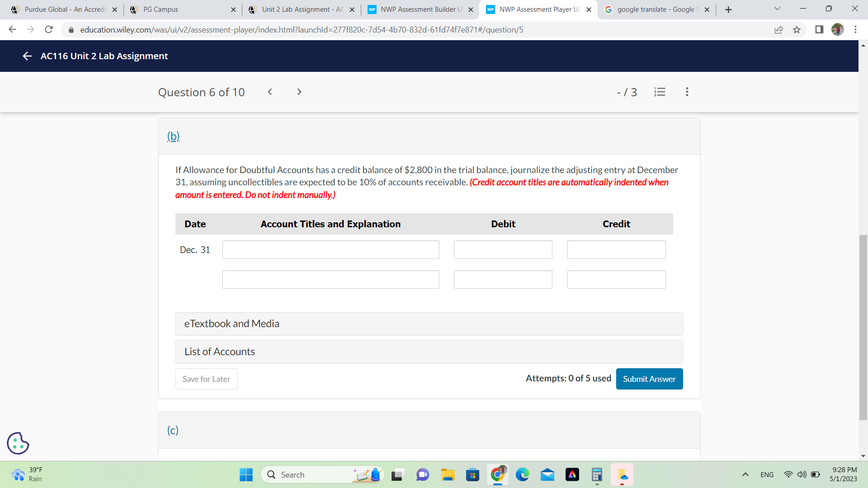Open part (c) section

173,430
